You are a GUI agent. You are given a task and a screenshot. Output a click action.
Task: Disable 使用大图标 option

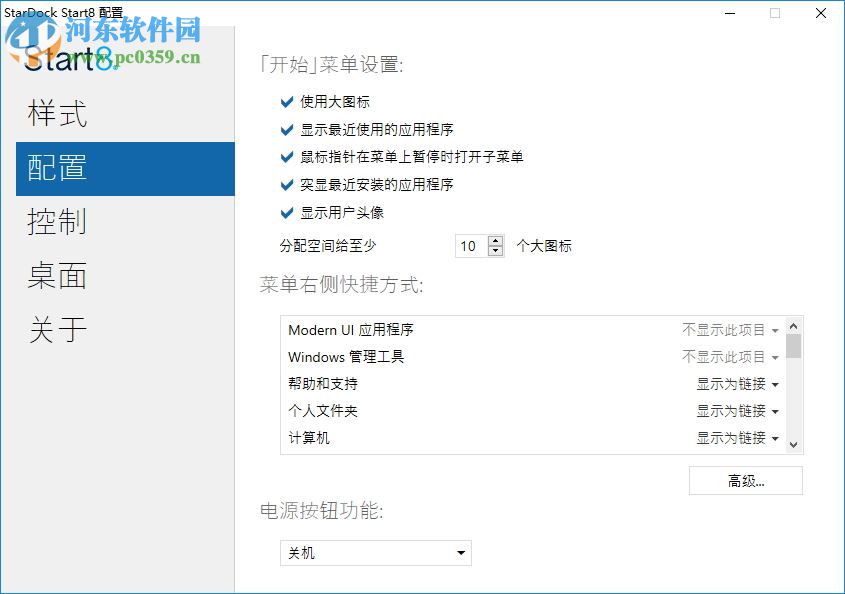[285, 101]
